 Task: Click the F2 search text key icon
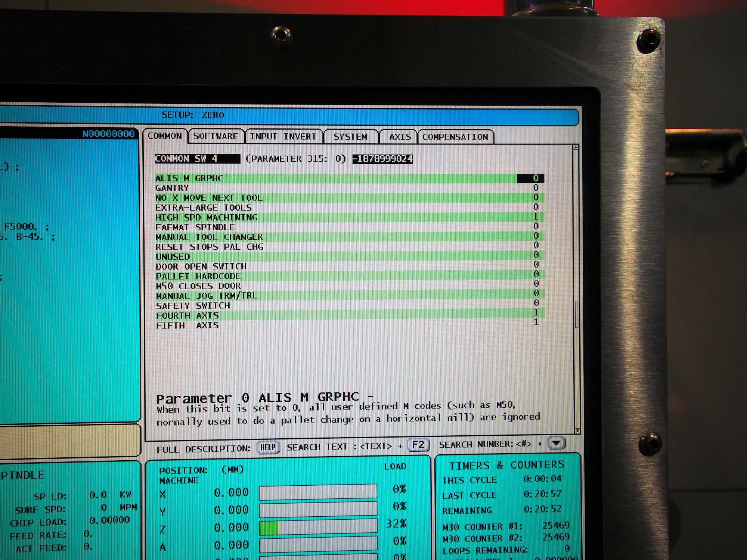[418, 445]
